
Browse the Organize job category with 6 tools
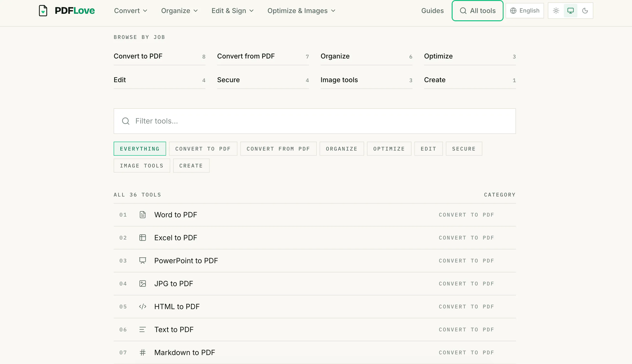pyautogui.click(x=366, y=57)
